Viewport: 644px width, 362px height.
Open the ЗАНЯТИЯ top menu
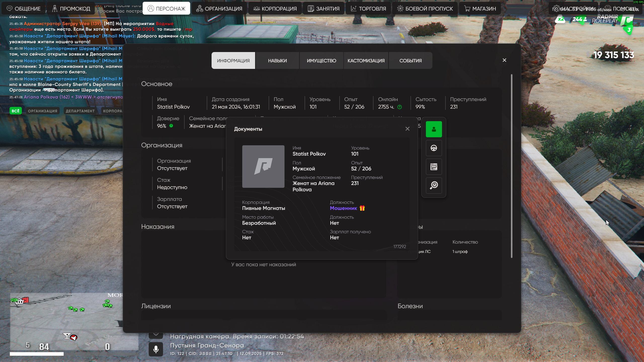(324, 9)
